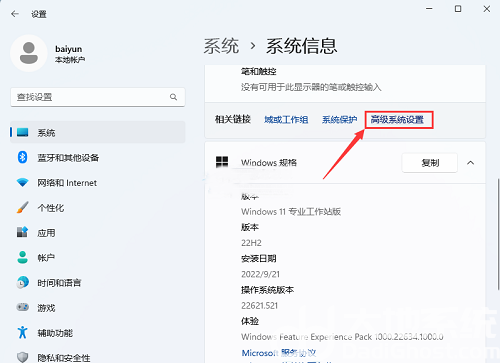Screen dimensions: 500x363
Task: Click the 安装日期 label
Action: pos(259,258)
